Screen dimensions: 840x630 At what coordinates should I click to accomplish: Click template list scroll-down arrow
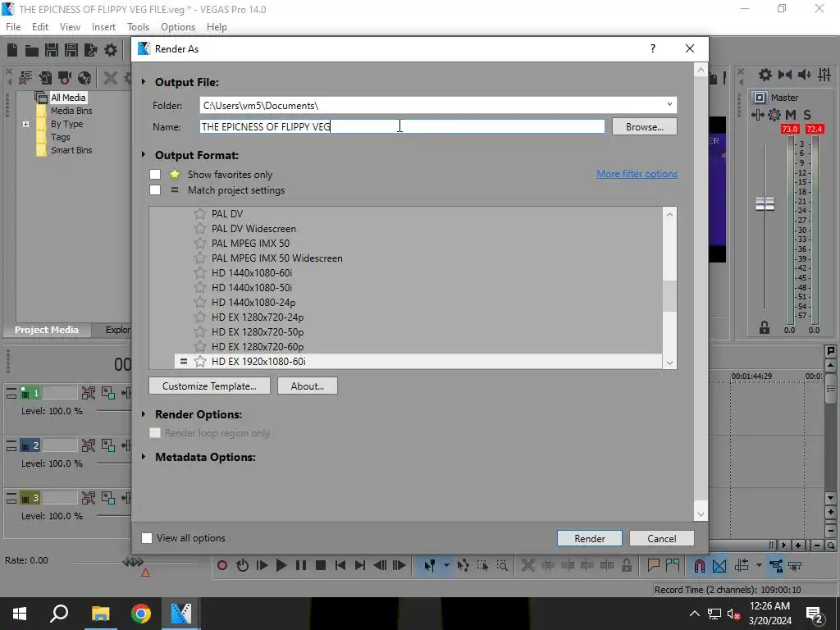pos(669,363)
